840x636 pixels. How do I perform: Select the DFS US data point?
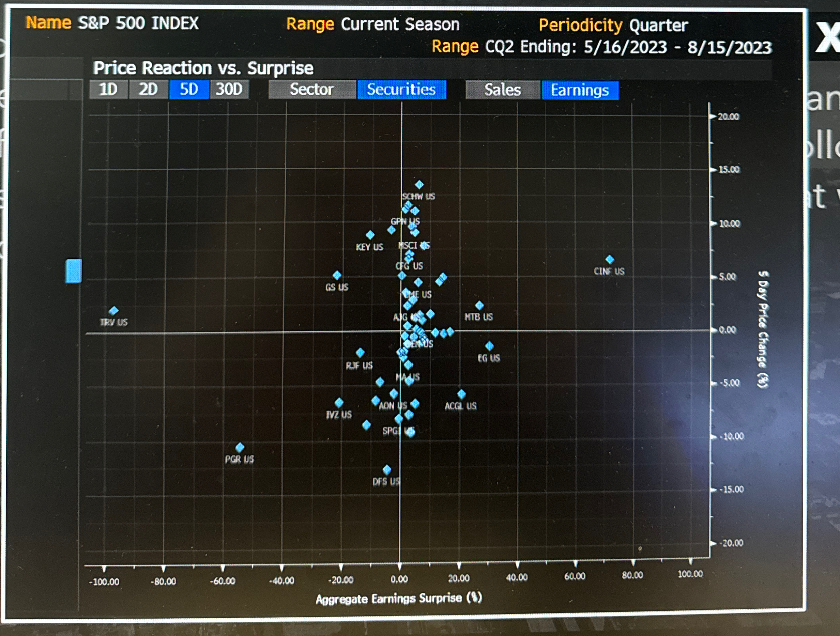(387, 469)
